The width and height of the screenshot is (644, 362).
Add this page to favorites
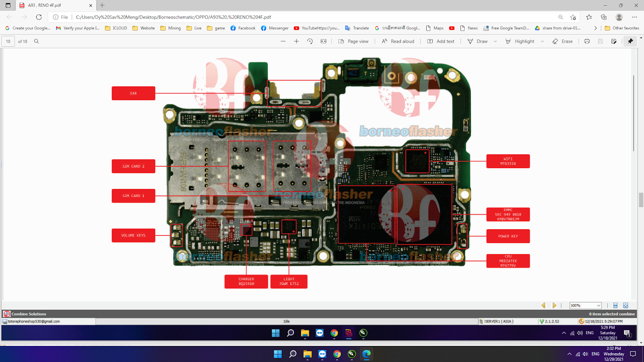pyautogui.click(x=573, y=17)
